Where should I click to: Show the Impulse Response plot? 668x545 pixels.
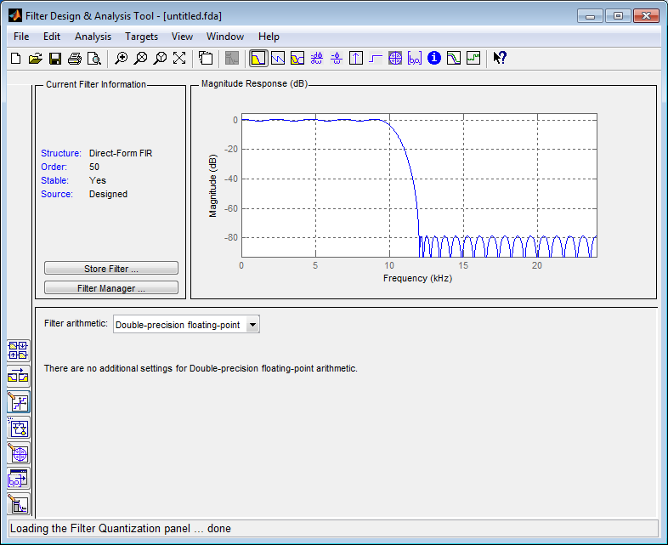tap(356, 58)
